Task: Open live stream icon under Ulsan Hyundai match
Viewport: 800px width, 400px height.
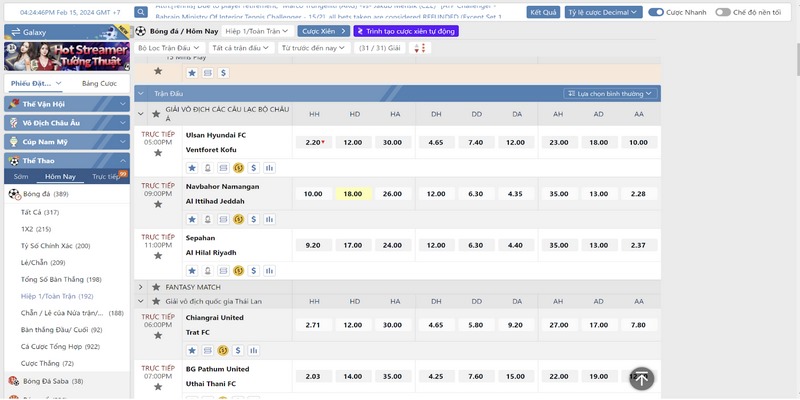Action: coord(208,168)
